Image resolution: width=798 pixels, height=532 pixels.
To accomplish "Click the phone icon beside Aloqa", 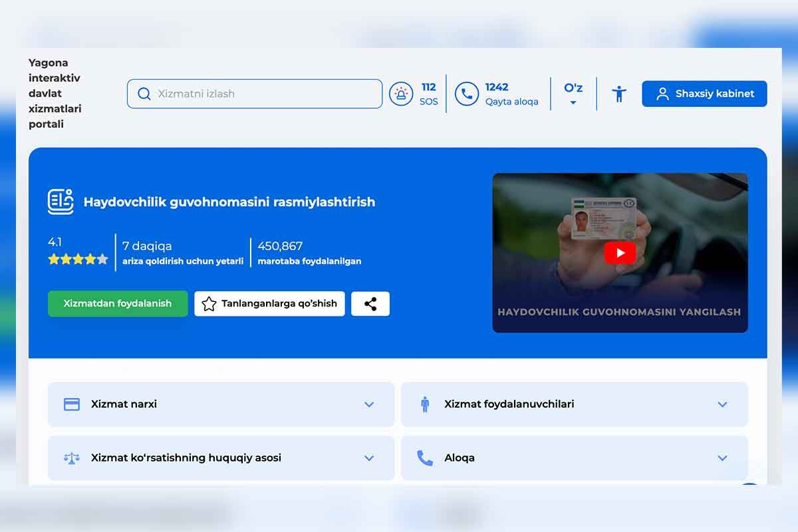I will (426, 458).
